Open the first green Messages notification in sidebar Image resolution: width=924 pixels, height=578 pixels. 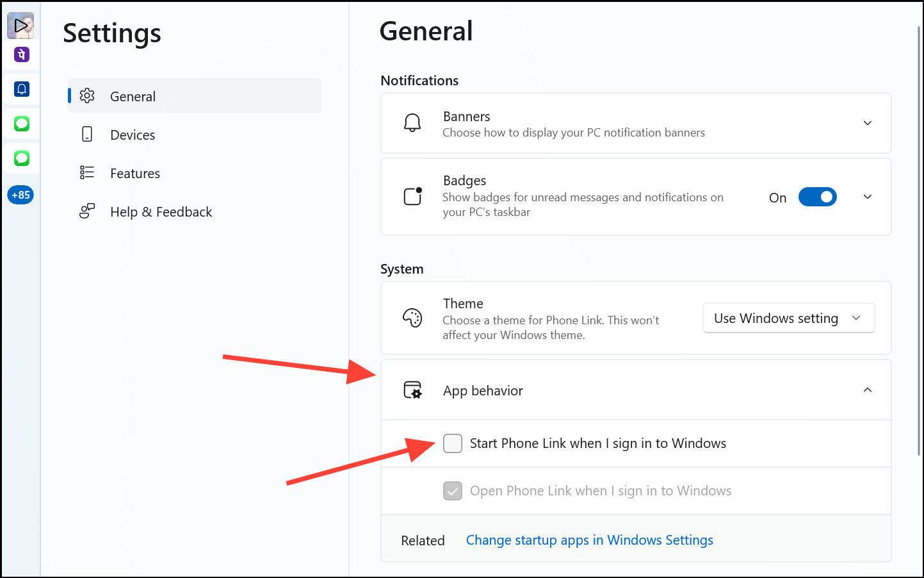pyautogui.click(x=21, y=124)
